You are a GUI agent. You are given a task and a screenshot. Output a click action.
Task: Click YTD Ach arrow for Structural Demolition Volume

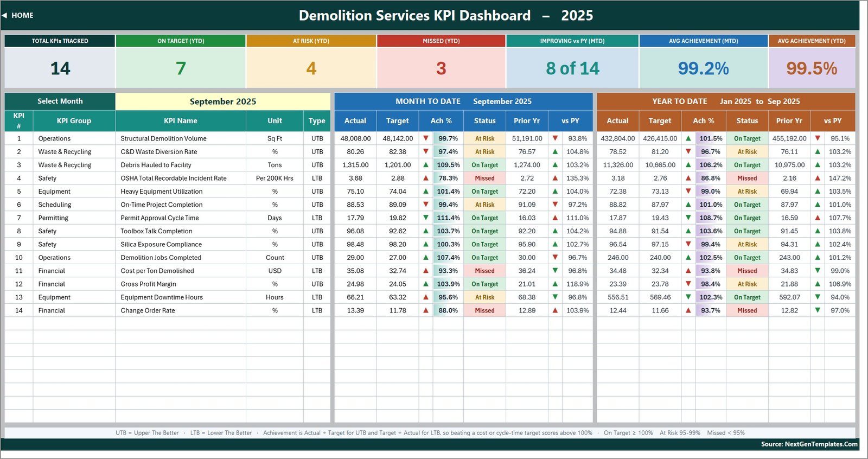688,138
